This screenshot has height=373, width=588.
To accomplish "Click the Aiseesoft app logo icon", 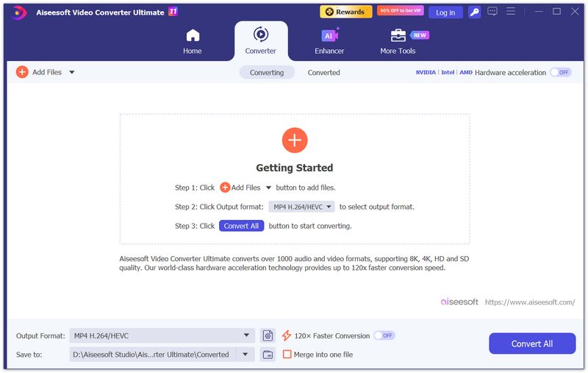I will (x=19, y=13).
